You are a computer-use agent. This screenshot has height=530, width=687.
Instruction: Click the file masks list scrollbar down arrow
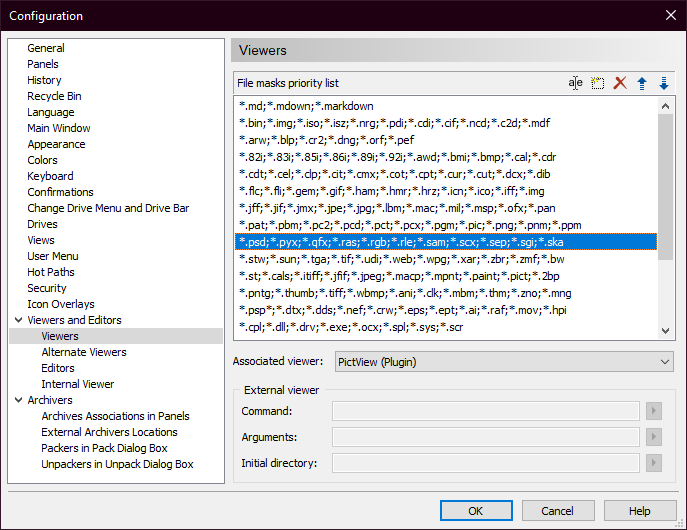[665, 330]
